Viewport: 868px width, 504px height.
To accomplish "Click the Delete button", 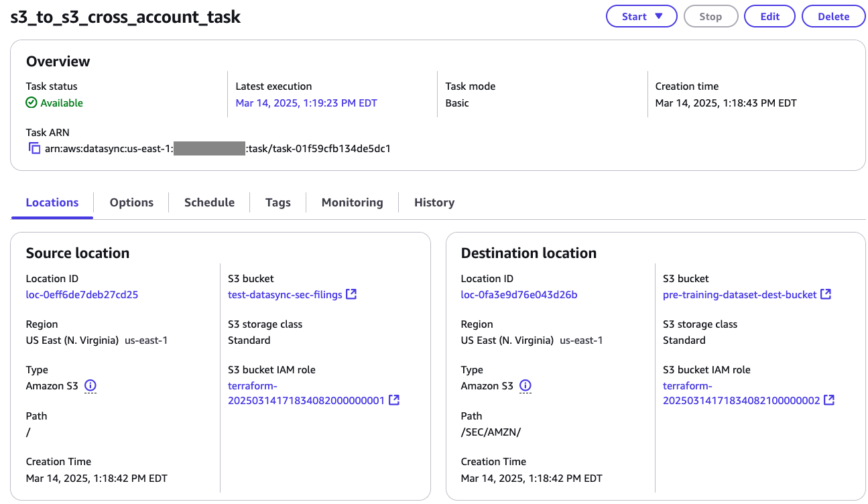I will [833, 16].
